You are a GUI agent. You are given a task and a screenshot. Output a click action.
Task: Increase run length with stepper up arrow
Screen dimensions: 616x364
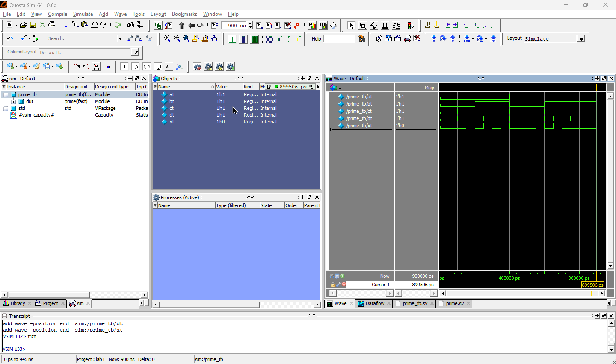[250, 24]
